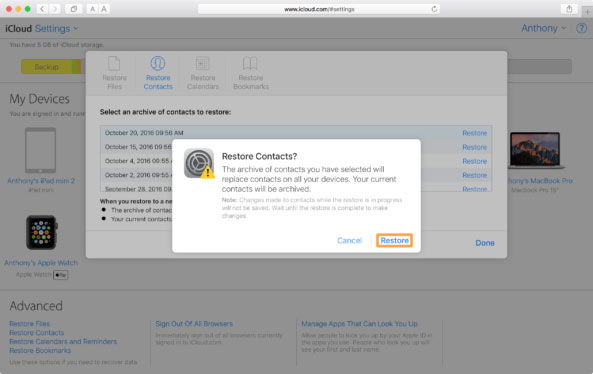Switch to the Restore Calendars tab
The image size is (593, 374).
tap(203, 73)
